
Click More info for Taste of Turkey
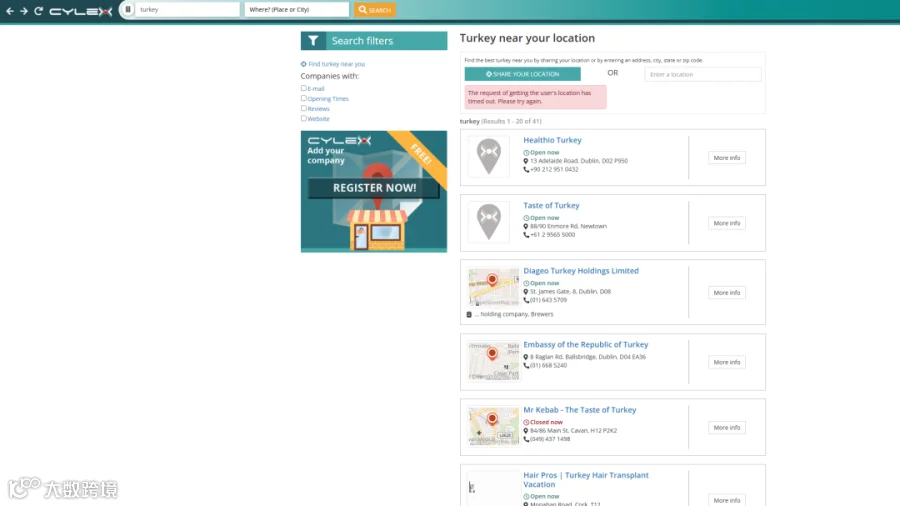(727, 223)
